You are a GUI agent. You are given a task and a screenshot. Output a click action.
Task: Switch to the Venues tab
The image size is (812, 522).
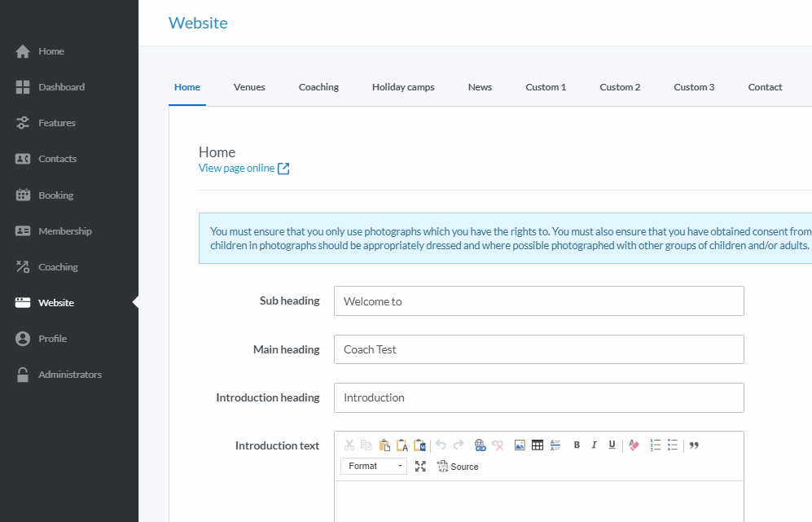coord(249,87)
